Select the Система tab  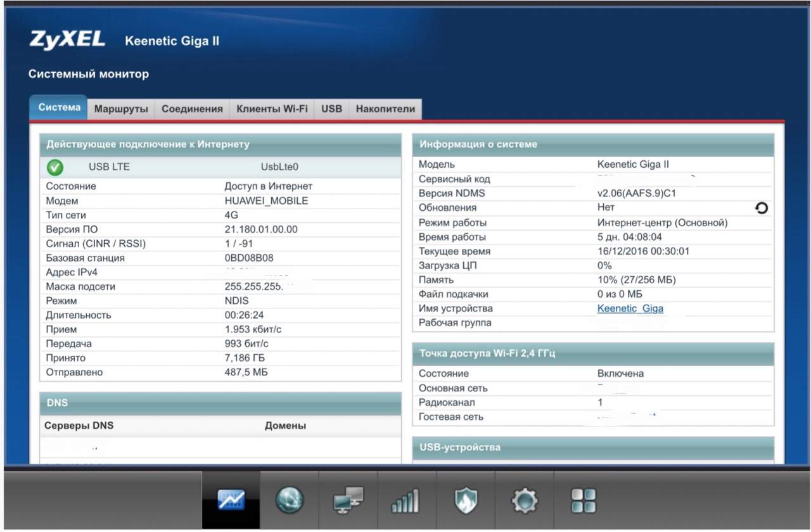pos(59,108)
